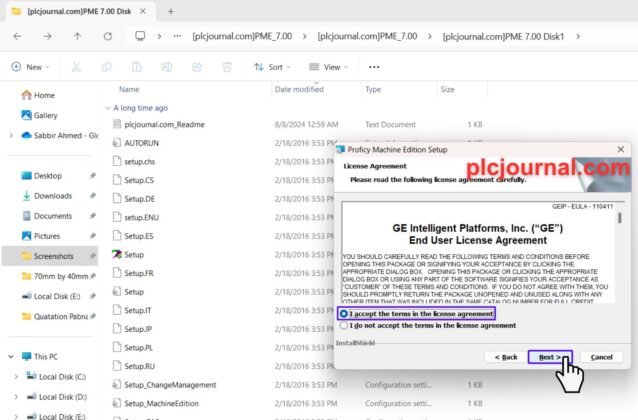Sort files by the Date modified column
Image resolution: width=638 pixels, height=420 pixels.
coord(299,89)
